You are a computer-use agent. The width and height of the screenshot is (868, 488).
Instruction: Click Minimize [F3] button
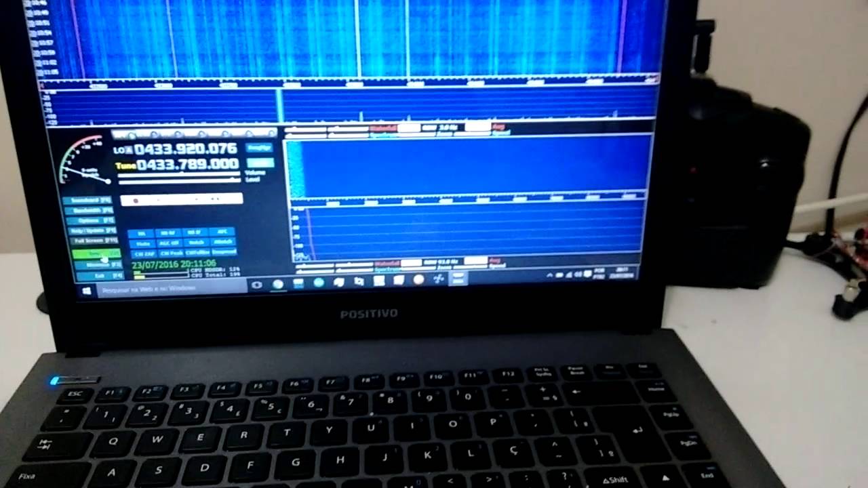[x=100, y=265]
